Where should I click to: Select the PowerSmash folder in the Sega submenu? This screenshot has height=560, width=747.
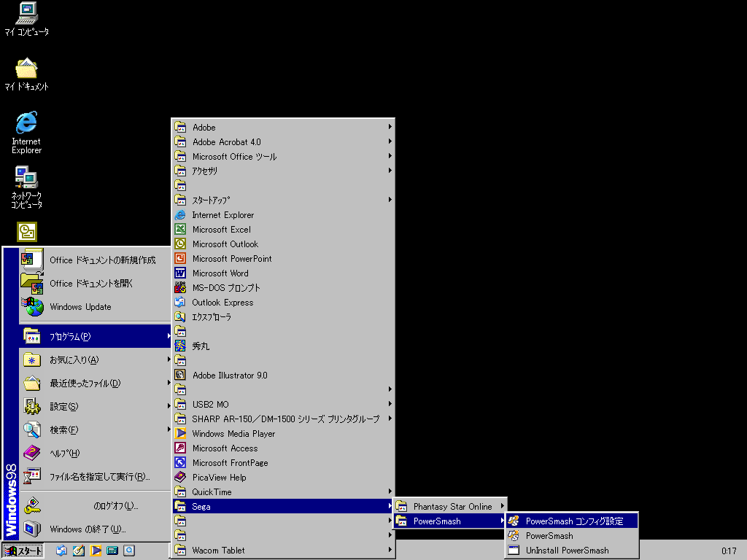(x=449, y=521)
